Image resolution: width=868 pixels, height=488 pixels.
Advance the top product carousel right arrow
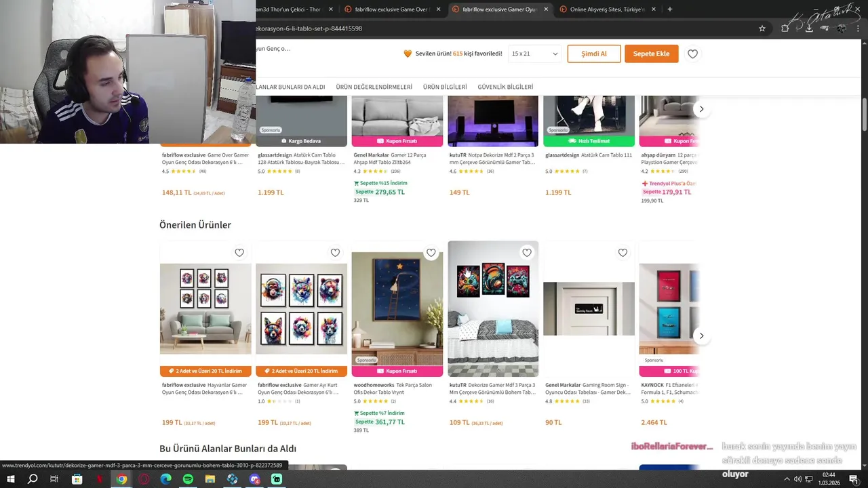[x=702, y=109]
